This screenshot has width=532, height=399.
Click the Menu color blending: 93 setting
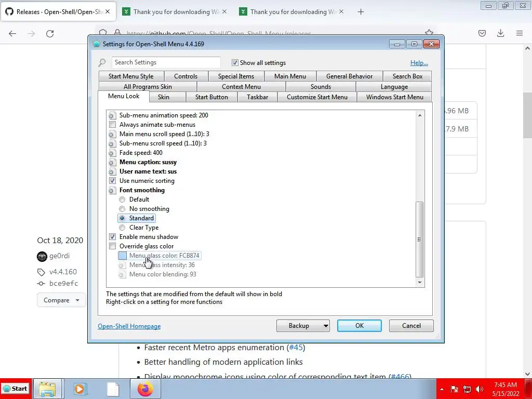pyautogui.click(x=163, y=274)
